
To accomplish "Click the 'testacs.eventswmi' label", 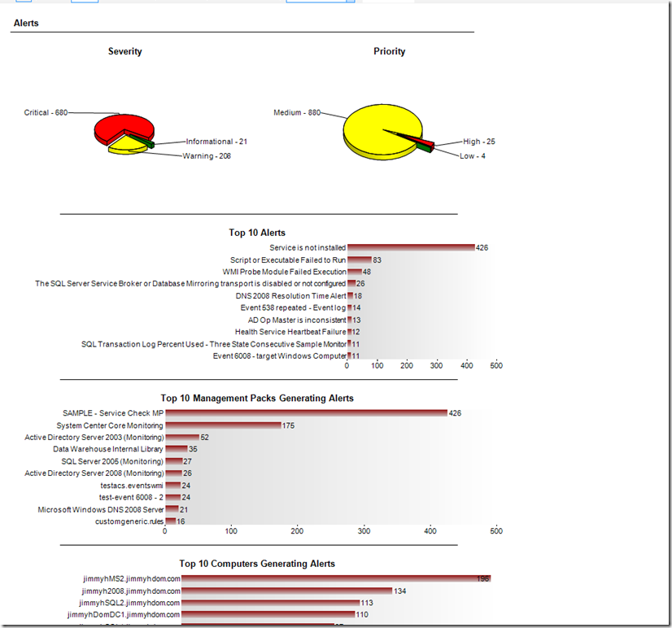I will 132,486.
